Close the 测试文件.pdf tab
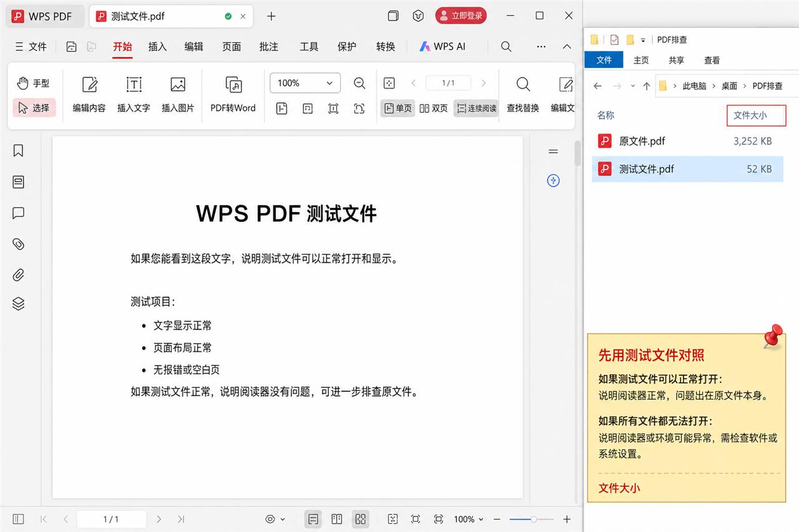Image resolution: width=799 pixels, height=532 pixels. 243,16
